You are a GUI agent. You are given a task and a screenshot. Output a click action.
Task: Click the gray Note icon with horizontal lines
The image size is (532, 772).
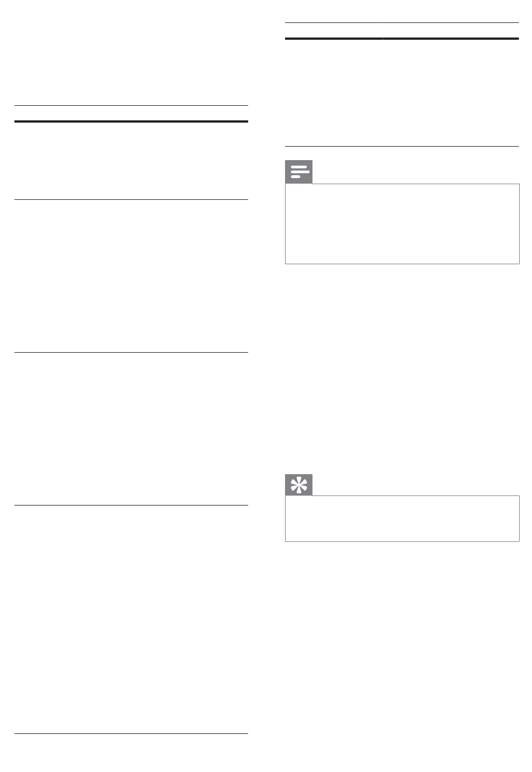[x=299, y=172]
